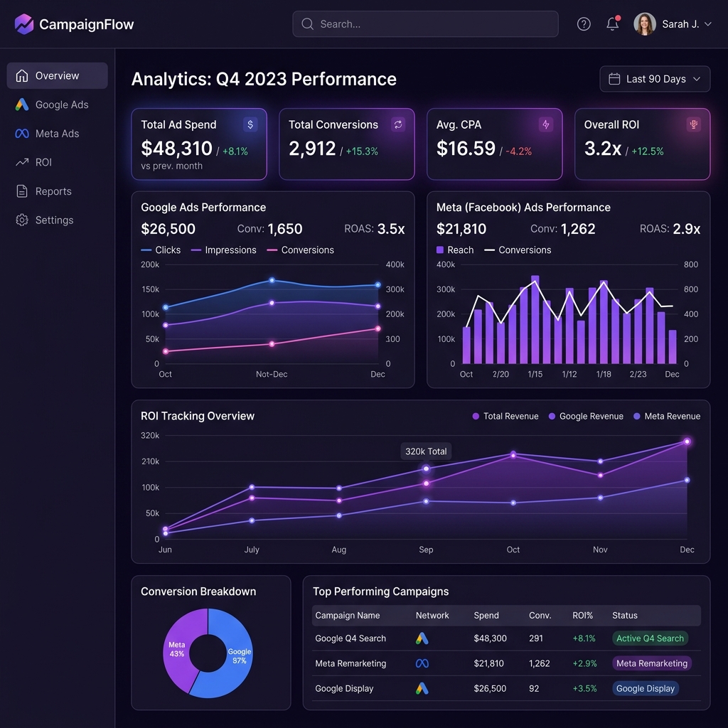Click the Active Q4 Search status badge
This screenshot has width=728, height=728.
pyautogui.click(x=650, y=638)
